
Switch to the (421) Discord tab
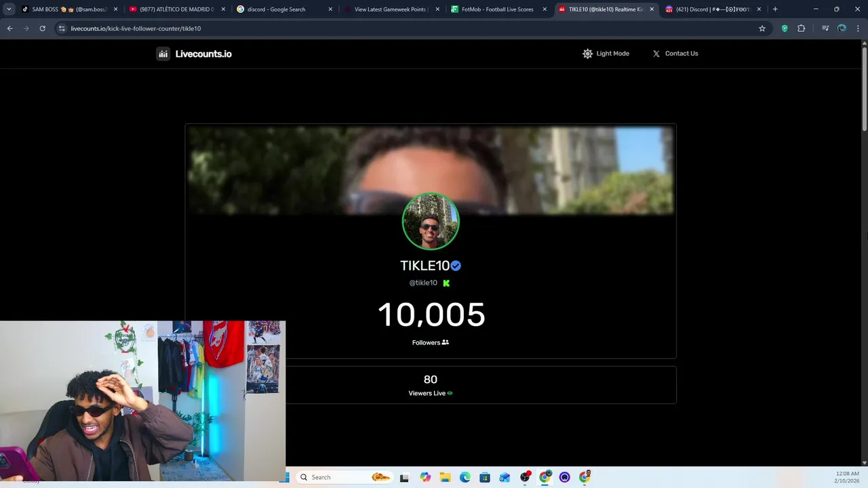tap(713, 9)
